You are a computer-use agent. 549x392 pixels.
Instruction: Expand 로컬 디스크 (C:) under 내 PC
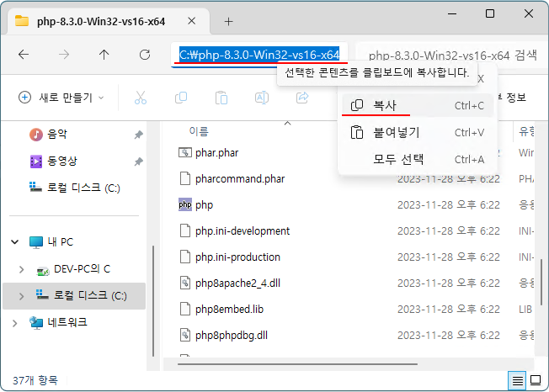pyautogui.click(x=21, y=296)
